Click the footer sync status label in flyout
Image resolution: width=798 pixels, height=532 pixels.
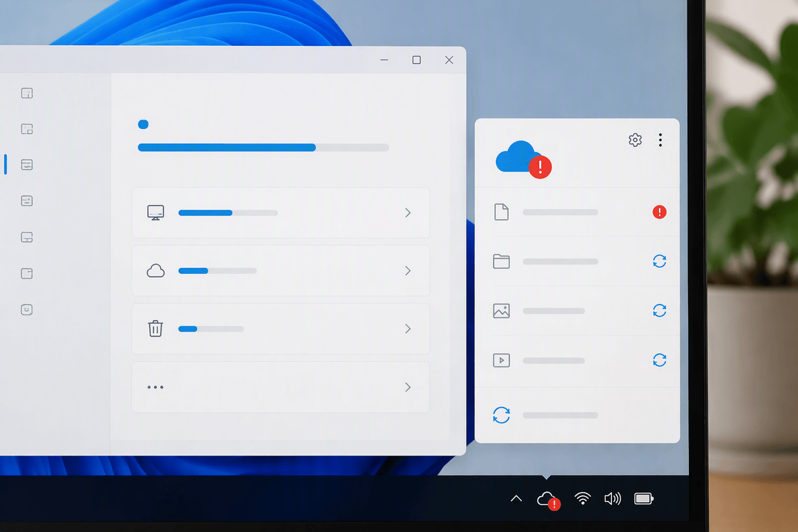561,415
